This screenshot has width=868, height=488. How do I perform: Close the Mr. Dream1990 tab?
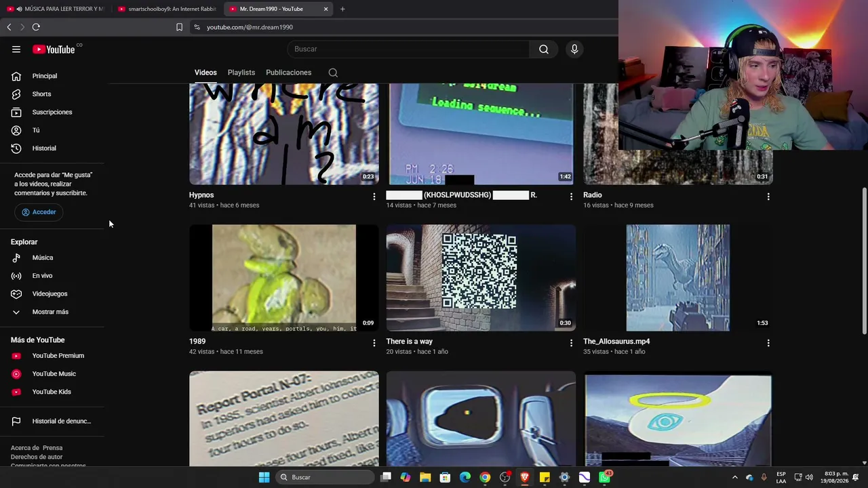(325, 9)
